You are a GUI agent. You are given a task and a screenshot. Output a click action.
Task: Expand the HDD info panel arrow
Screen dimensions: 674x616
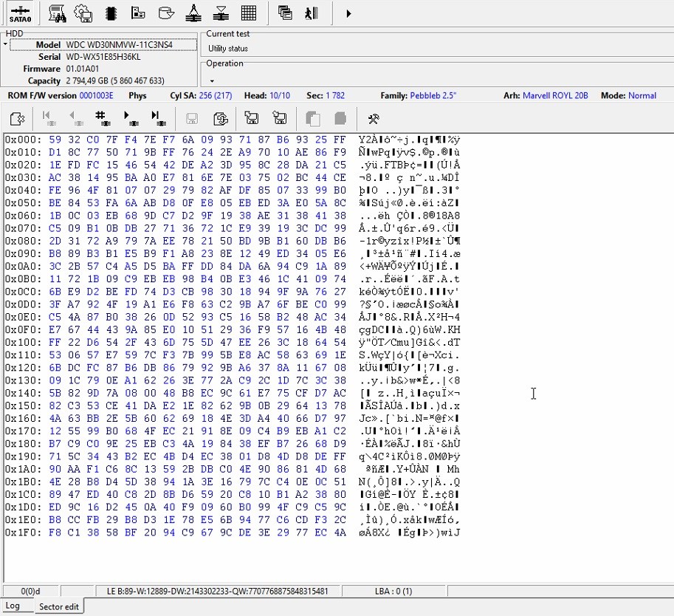click(5, 45)
